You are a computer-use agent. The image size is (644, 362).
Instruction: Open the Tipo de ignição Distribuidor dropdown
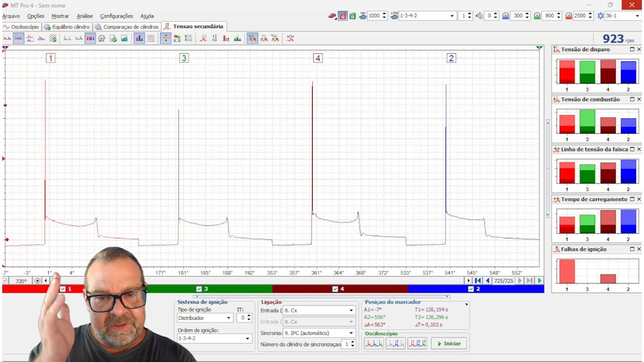click(205, 318)
